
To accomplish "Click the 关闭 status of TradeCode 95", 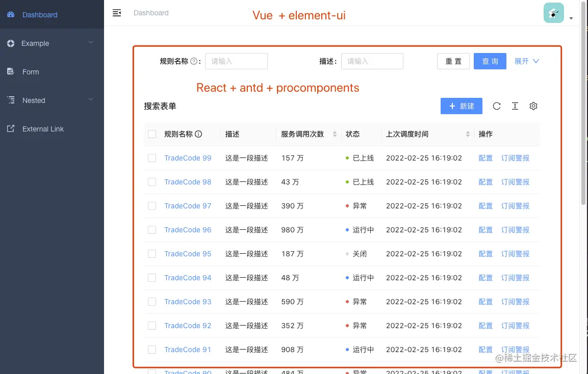I will (356, 254).
